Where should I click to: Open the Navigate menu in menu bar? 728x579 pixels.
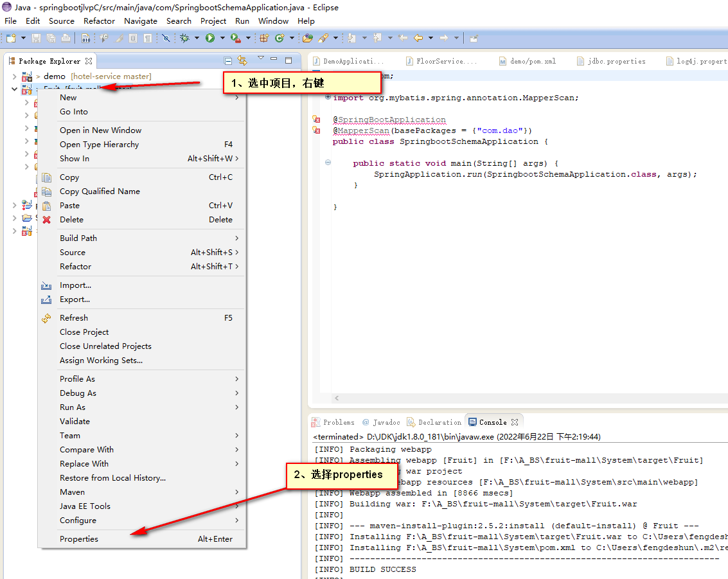click(141, 21)
